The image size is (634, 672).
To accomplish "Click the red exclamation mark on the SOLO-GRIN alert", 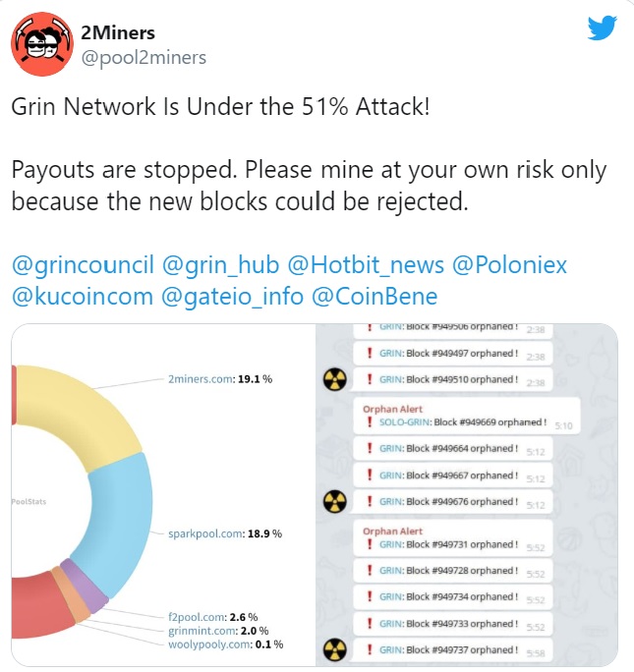I will pyautogui.click(x=370, y=421).
